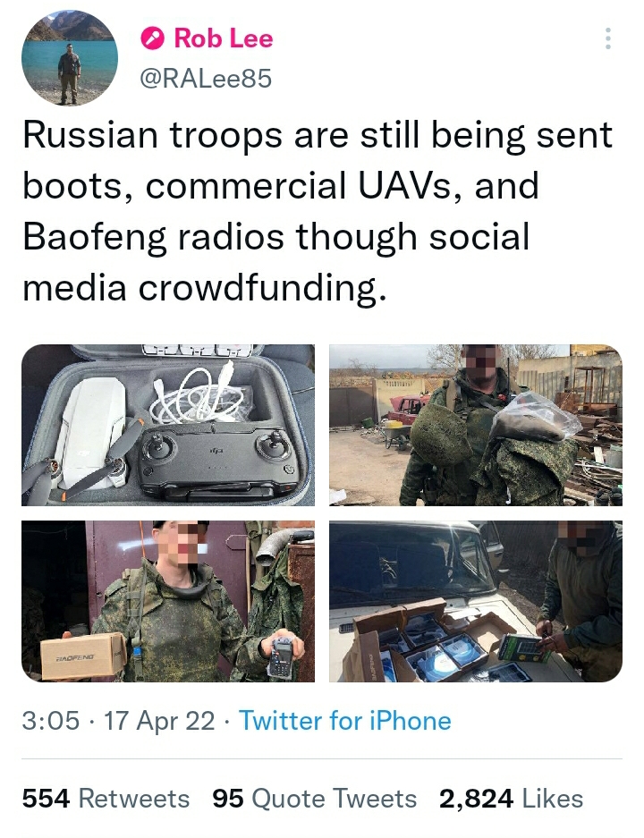Viewport: 644px width, 838px height.
Task: Click the 3:05 tweet timestamp
Action: [x=50, y=721]
